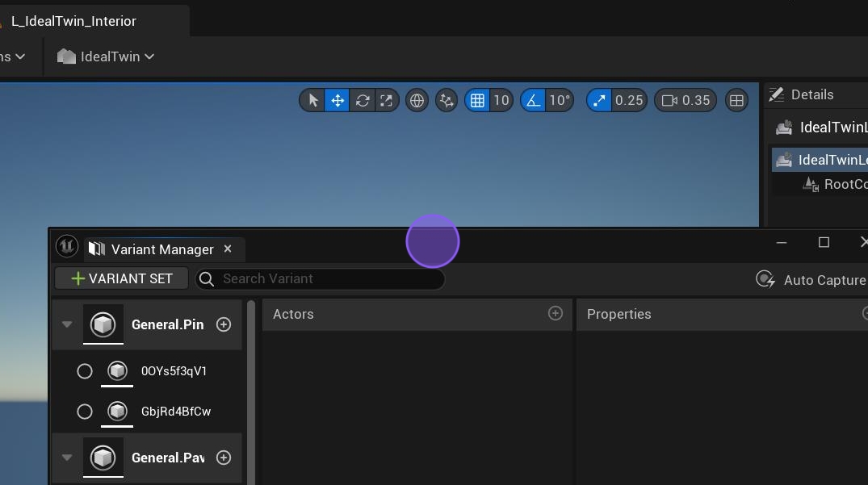
Task: Collapse the General.Pav variant set
Action: (67, 458)
